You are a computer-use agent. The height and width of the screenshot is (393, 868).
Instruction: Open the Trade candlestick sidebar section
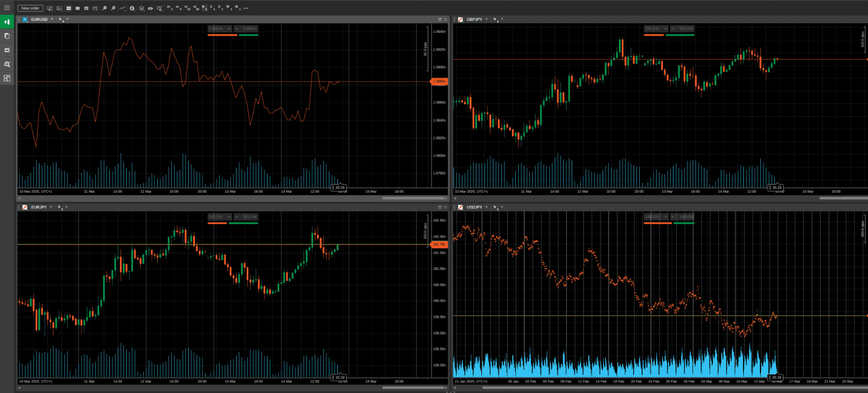coord(7,22)
